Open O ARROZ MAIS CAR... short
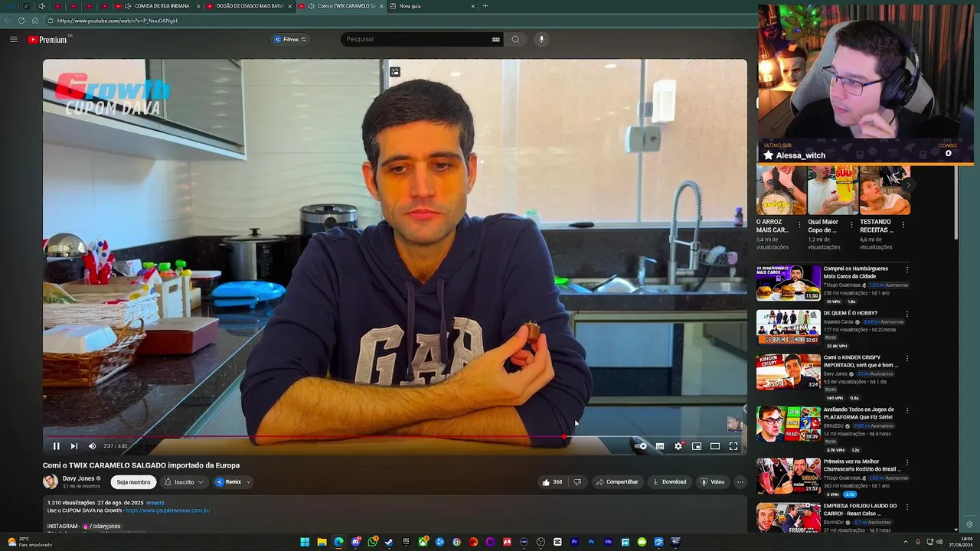Viewport: 980px width, 551px height. [x=781, y=191]
